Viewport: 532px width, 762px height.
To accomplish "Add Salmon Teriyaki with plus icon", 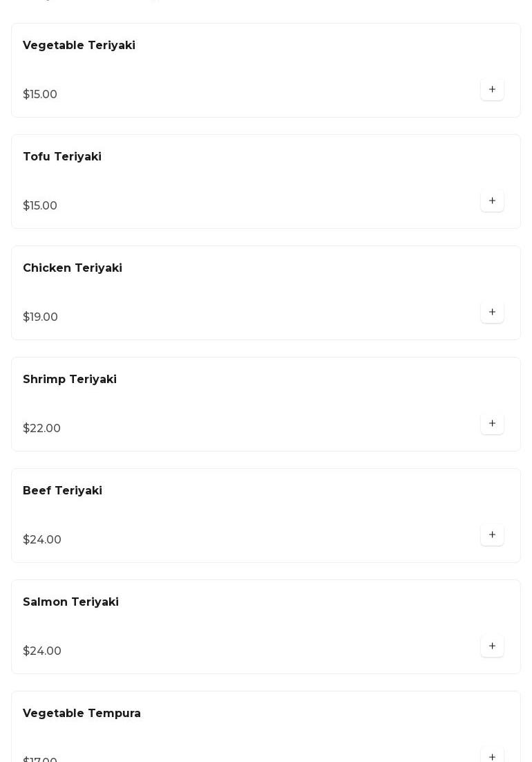I will [492, 647].
